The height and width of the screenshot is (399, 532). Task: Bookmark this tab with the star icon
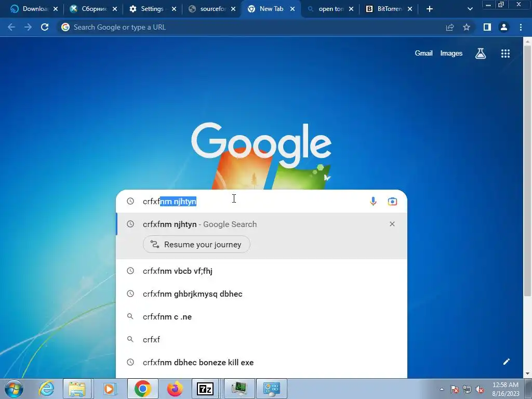(467, 27)
